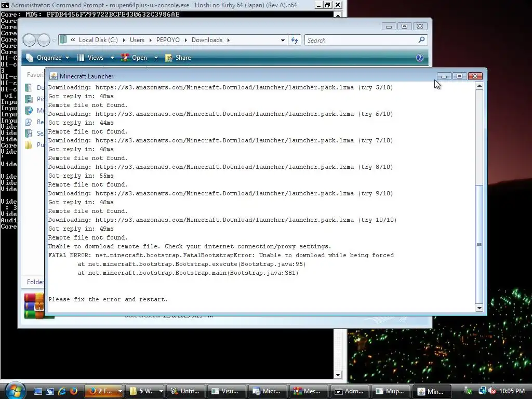Select the Recently Changed favorite icon
This screenshot has height=399, width=532.
(29, 122)
